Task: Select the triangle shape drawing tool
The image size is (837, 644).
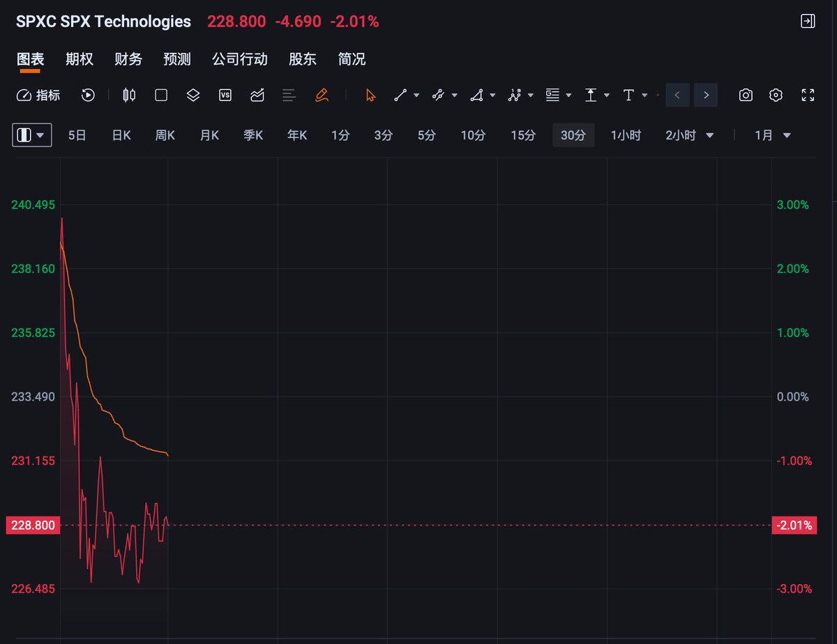Action: tap(476, 95)
